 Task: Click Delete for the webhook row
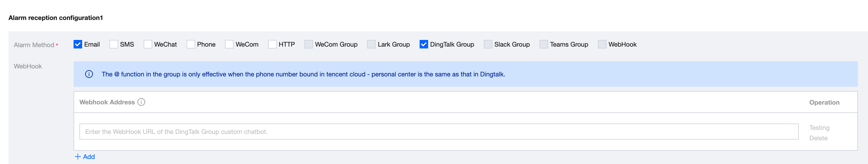click(x=818, y=138)
